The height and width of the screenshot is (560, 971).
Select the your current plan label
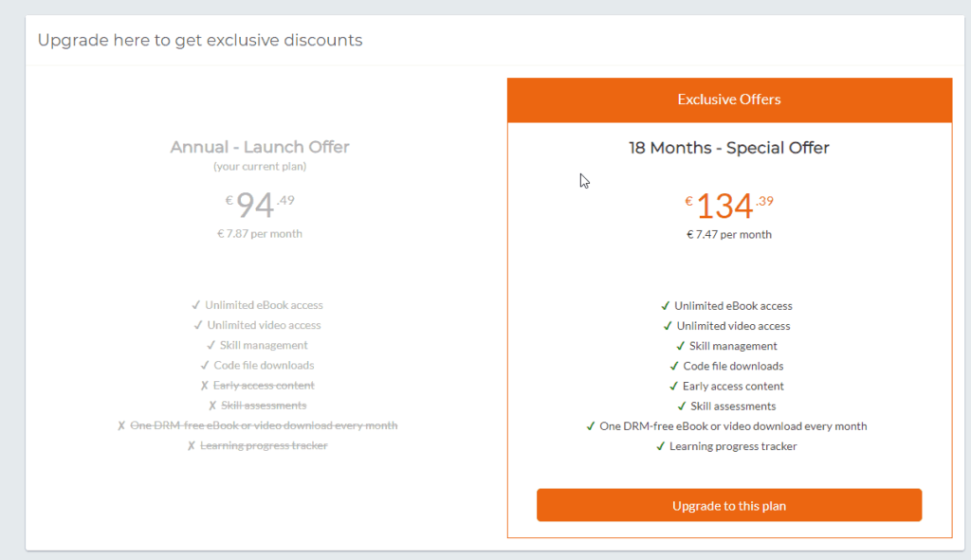pos(260,166)
